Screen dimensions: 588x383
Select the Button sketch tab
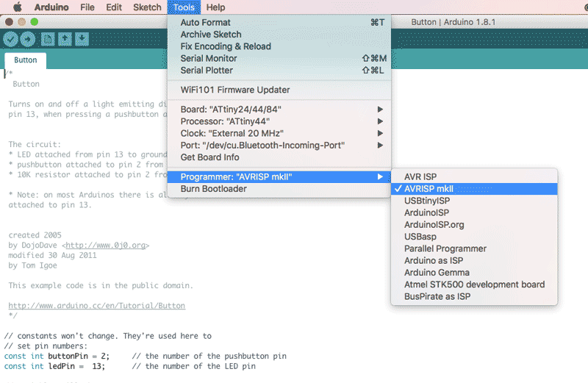[26, 60]
